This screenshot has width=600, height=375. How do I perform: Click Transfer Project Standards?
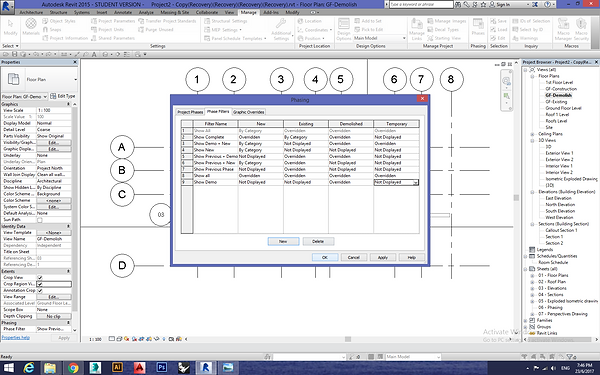(167, 21)
